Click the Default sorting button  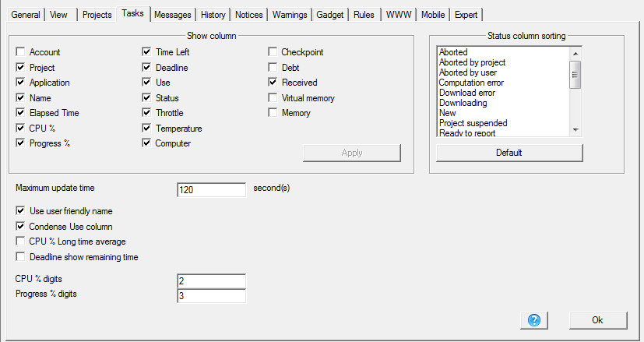509,153
